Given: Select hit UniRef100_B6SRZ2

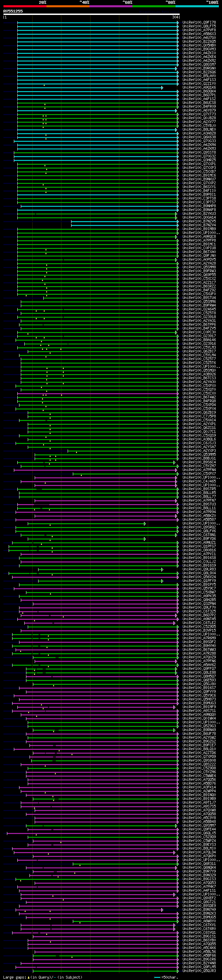Looking at the screenshot, I should click(x=199, y=286).
